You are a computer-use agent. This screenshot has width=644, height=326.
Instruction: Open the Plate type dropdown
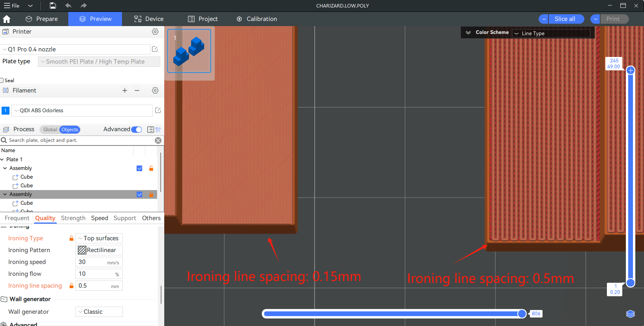point(99,62)
